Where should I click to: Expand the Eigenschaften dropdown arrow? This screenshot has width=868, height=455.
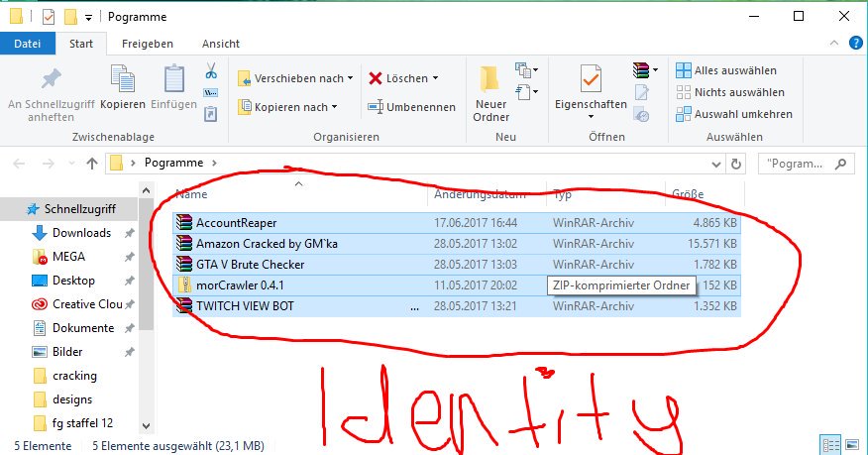click(591, 116)
